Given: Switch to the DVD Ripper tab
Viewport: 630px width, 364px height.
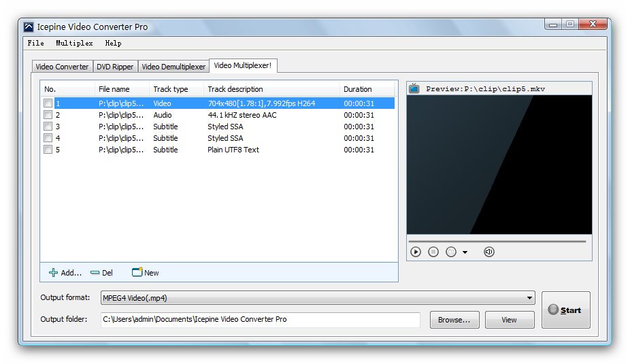Looking at the screenshot, I should pyautogui.click(x=115, y=67).
